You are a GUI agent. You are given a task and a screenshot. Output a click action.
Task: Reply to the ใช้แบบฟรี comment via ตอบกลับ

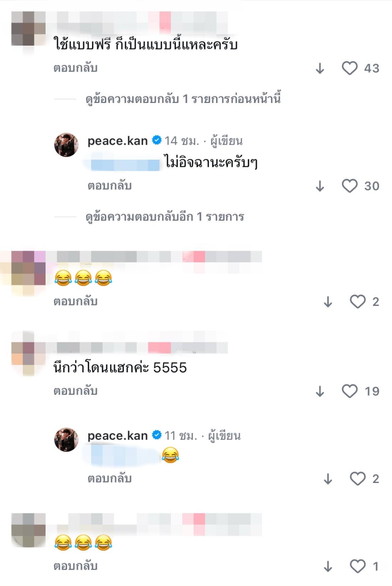tap(75, 68)
